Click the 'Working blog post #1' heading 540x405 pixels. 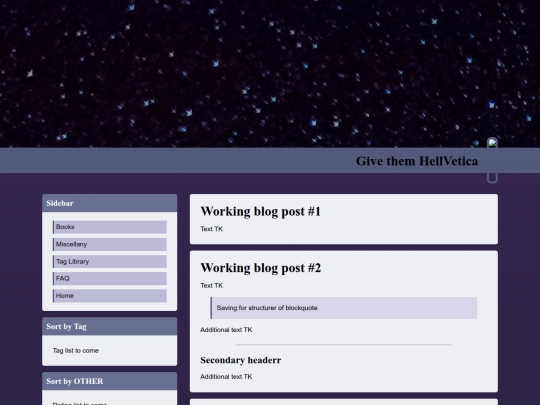point(260,211)
